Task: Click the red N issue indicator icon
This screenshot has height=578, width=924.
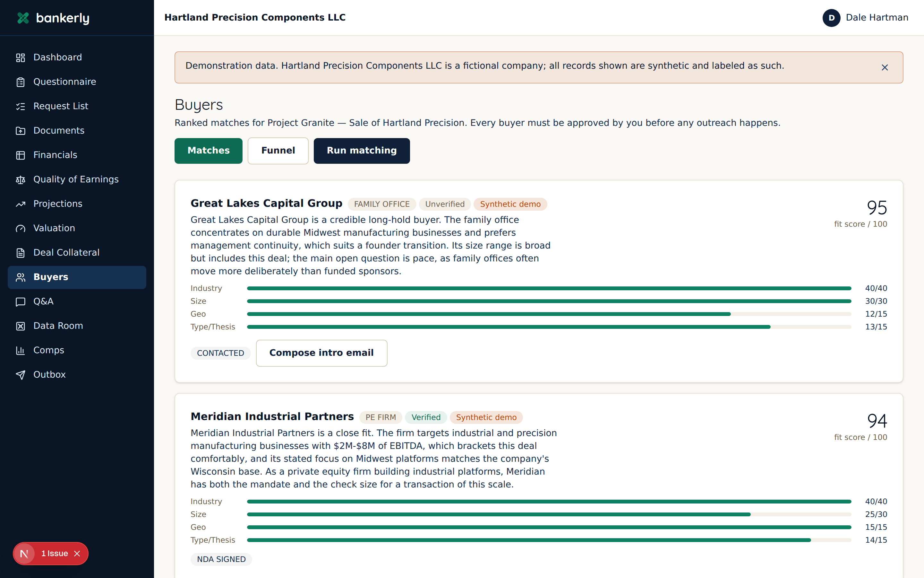Action: pos(24,554)
